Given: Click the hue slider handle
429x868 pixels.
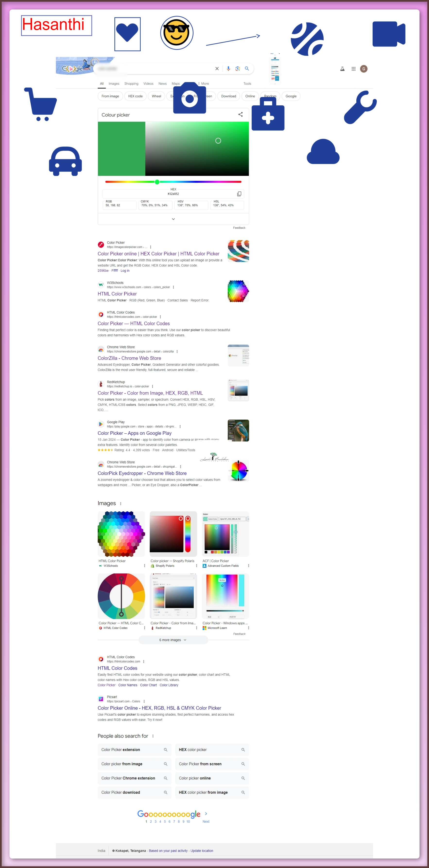Looking at the screenshot, I should coord(157,182).
